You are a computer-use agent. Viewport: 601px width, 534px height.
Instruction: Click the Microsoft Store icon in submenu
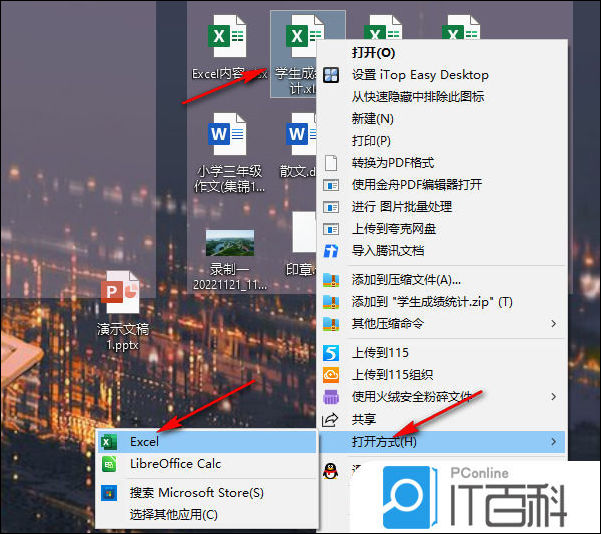pyautogui.click(x=109, y=493)
